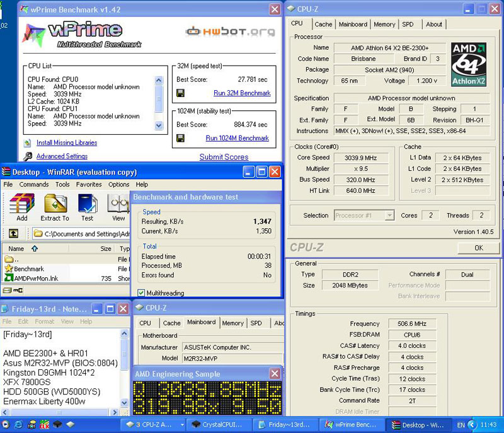Image resolution: width=504 pixels, height=433 pixels.
Task: Click the WinRAR Test icon
Action: [x=88, y=204]
